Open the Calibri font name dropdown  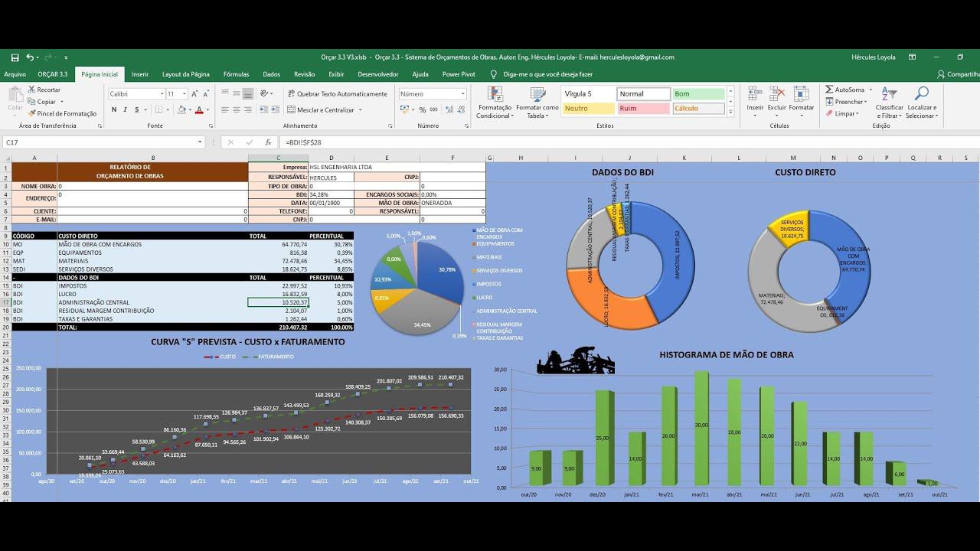(x=162, y=94)
